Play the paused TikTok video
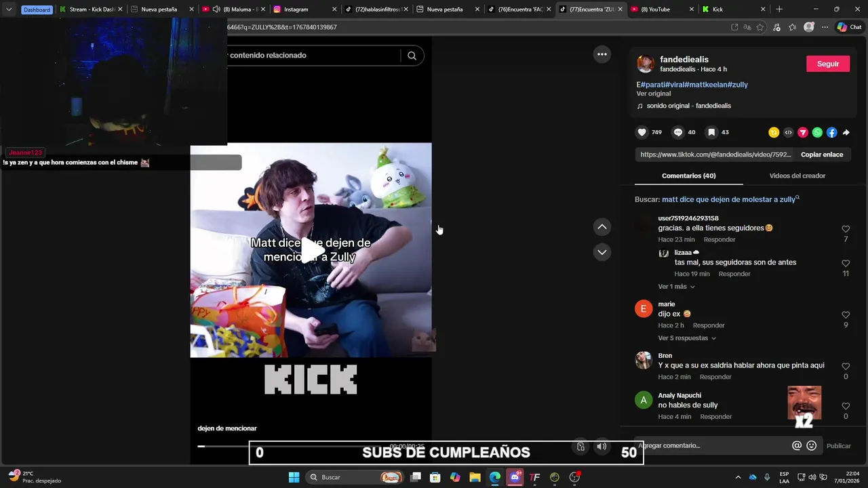Screen dimensions: 868x488 [311, 250]
